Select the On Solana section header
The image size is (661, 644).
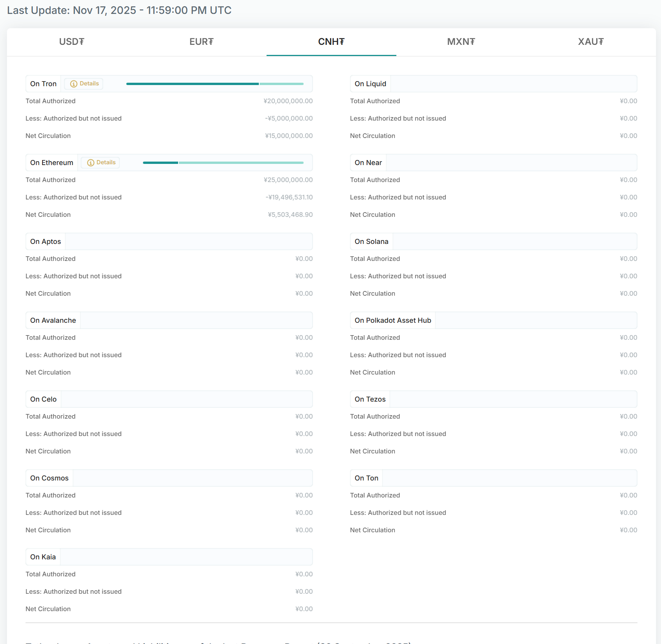pyautogui.click(x=371, y=242)
